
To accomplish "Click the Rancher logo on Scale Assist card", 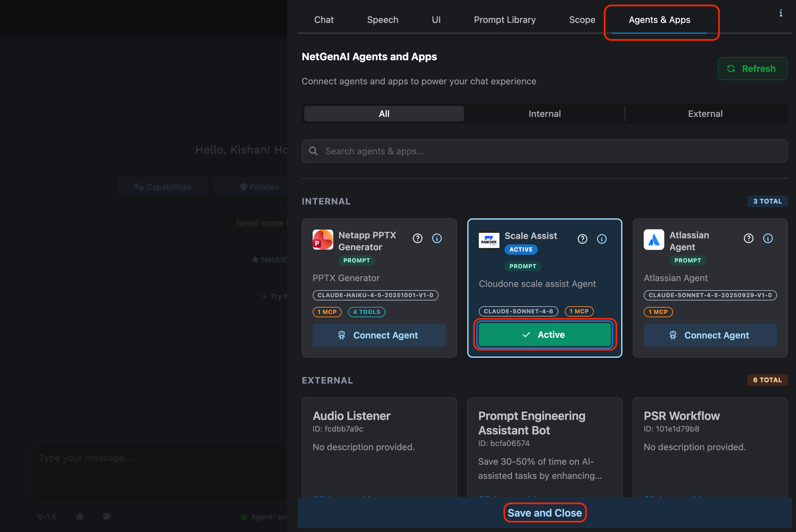I will pyautogui.click(x=489, y=240).
